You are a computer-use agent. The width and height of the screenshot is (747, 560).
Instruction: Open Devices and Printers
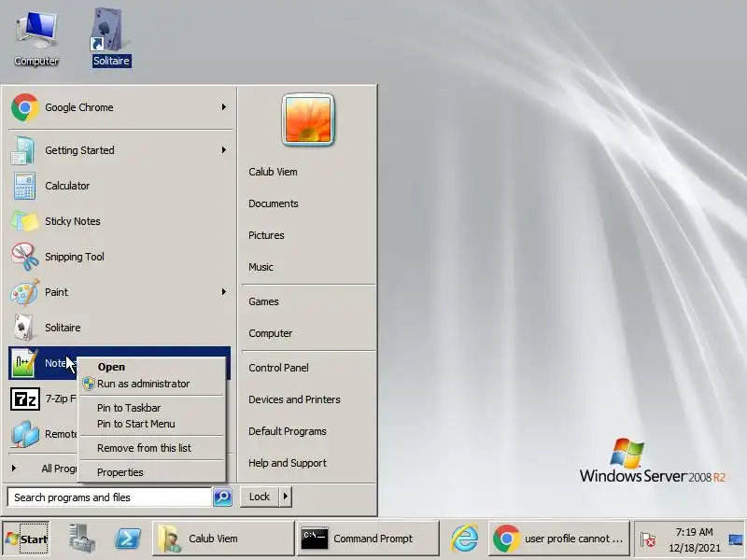click(294, 399)
